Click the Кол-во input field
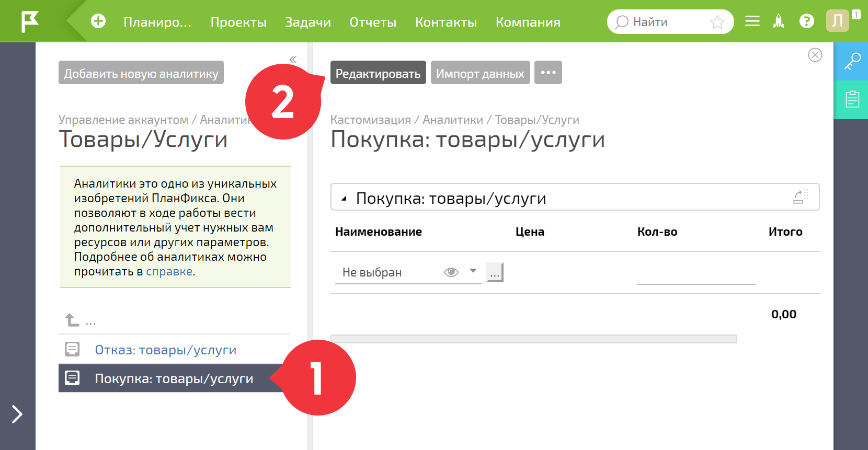Viewport: 868px width, 450px height. click(x=696, y=273)
